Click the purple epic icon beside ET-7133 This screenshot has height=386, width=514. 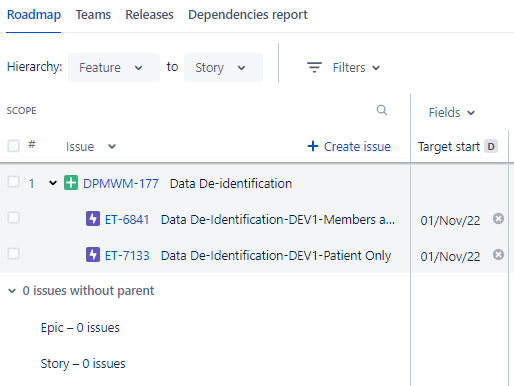(x=93, y=255)
